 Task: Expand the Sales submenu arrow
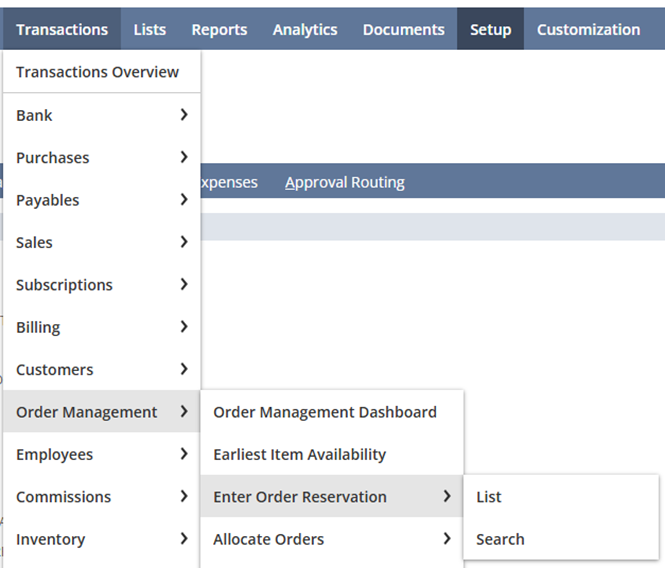point(184,242)
